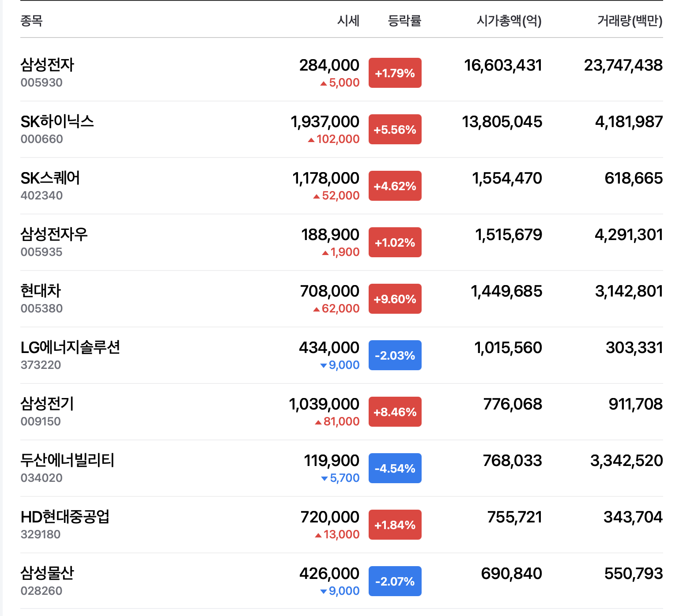The image size is (679, 616).
Task: Click the market cap 1,015,560
Action: click(508, 348)
